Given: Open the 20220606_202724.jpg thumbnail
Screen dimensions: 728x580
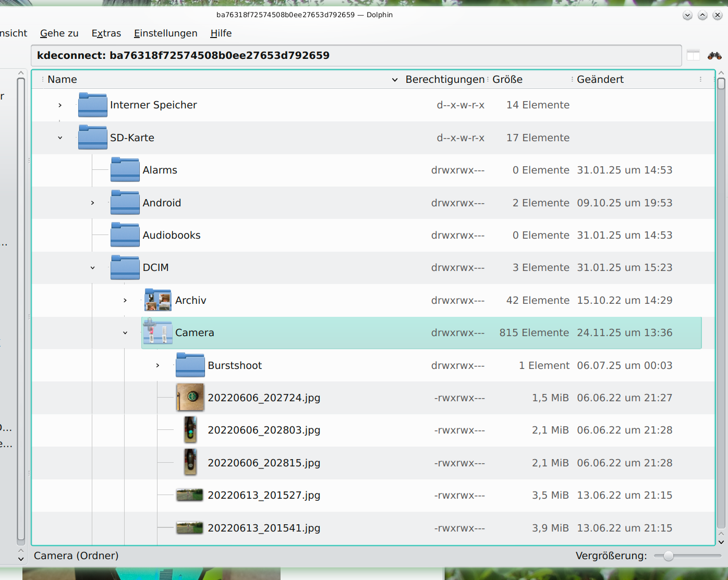Looking at the screenshot, I should [x=190, y=398].
